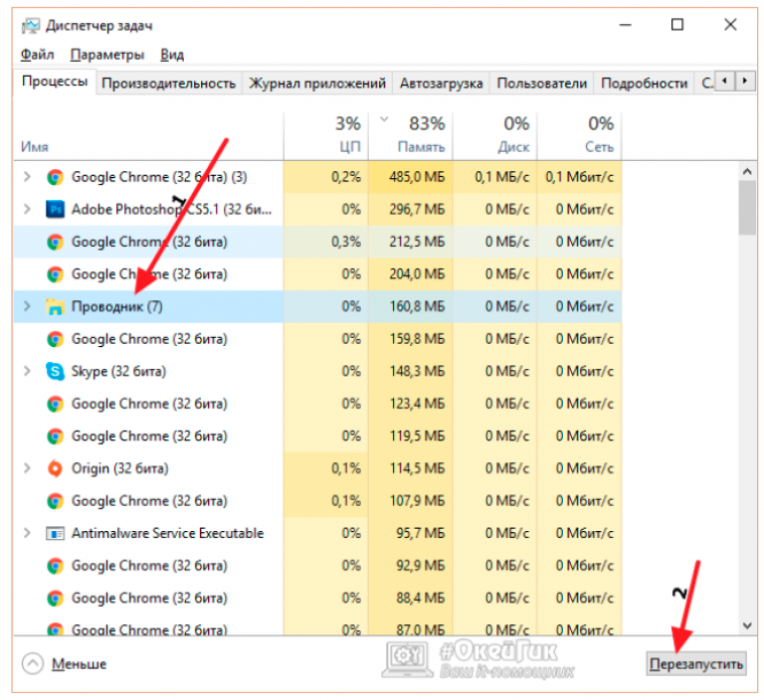Open the Пользователи tab
Screen dimensions: 764x700
542,84
